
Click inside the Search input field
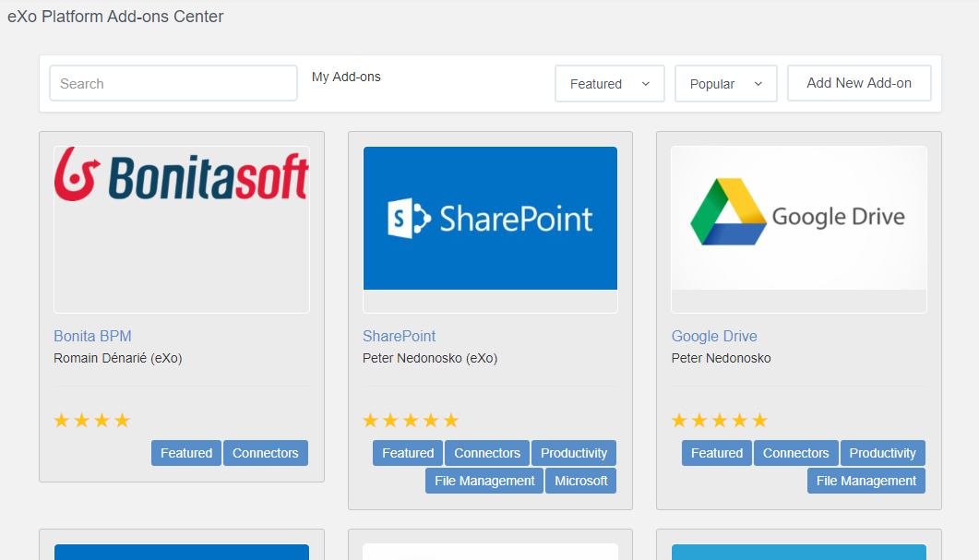coord(173,83)
